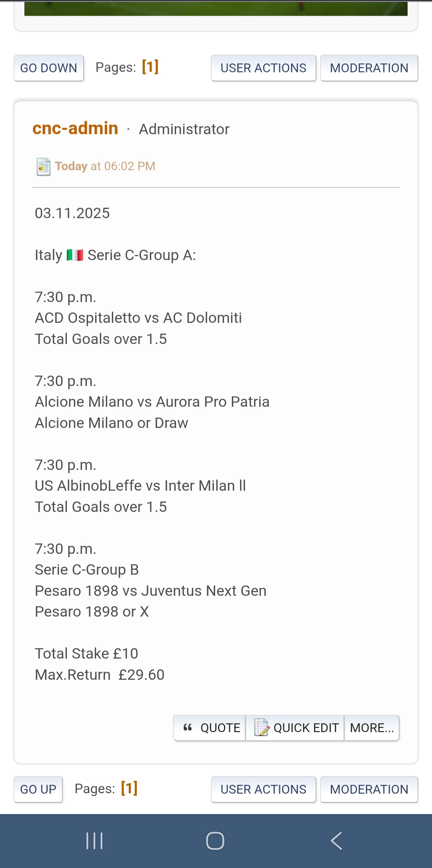Open the top User Actions dropdown

coord(263,68)
